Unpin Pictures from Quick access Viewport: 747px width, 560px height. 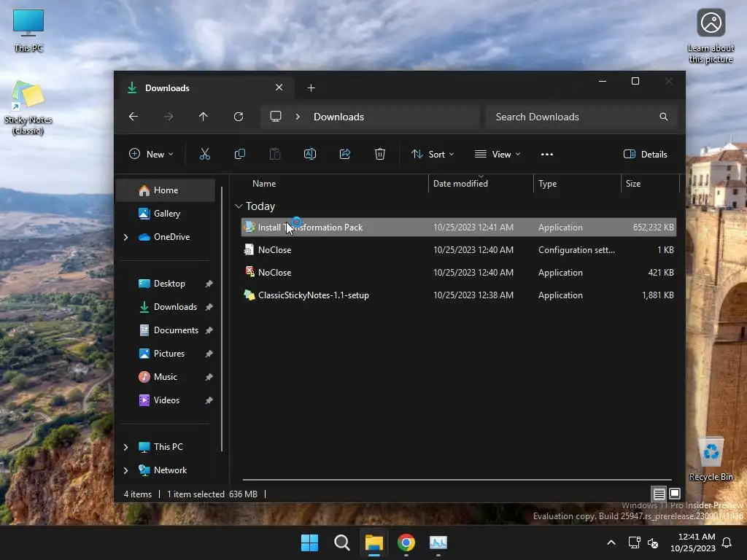[x=209, y=354]
